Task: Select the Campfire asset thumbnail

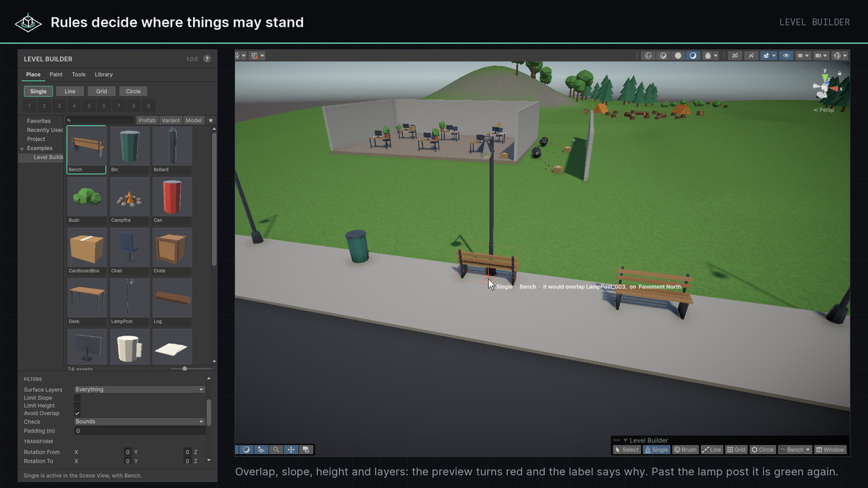Action: [x=129, y=200]
